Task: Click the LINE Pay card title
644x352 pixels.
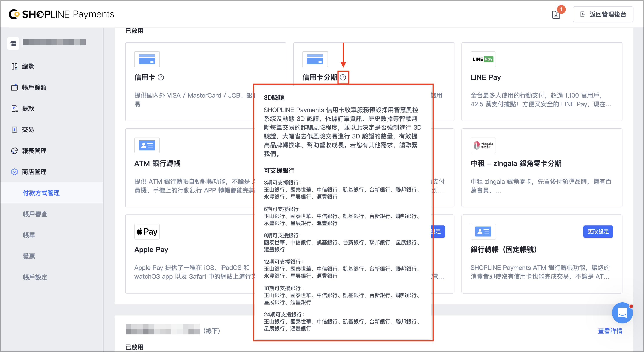Action: click(485, 78)
